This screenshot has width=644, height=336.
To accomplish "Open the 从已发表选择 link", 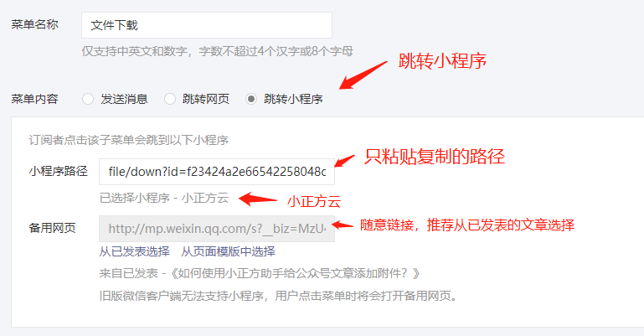I will coord(134,251).
